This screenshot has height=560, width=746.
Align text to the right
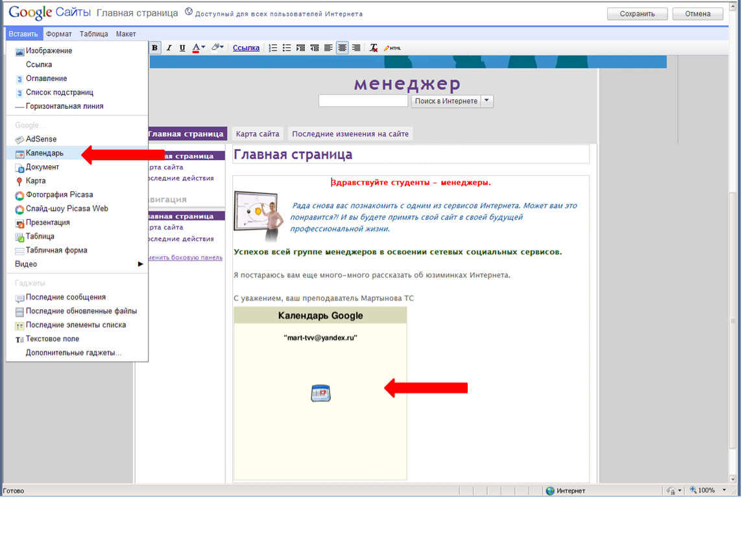click(x=356, y=48)
